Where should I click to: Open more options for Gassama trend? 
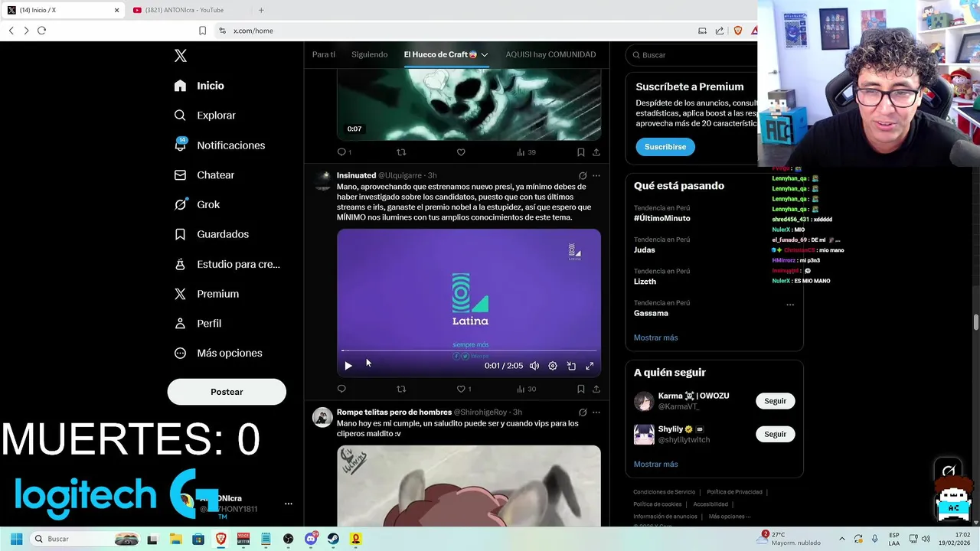tap(790, 305)
